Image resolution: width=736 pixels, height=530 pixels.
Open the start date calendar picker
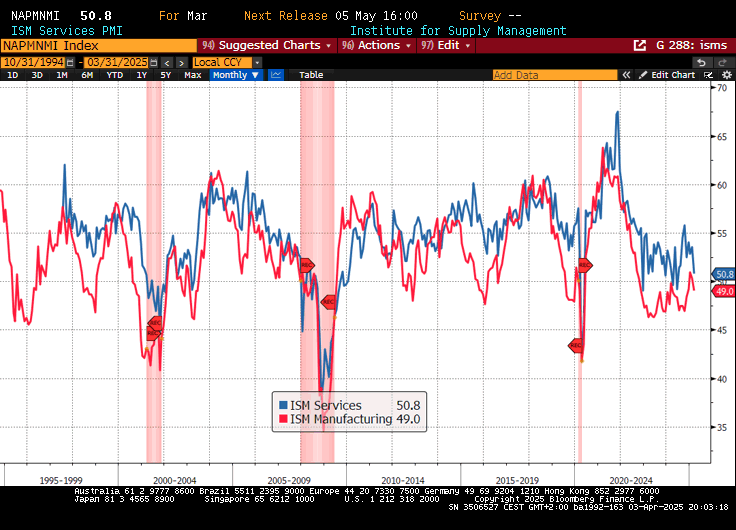coord(70,62)
